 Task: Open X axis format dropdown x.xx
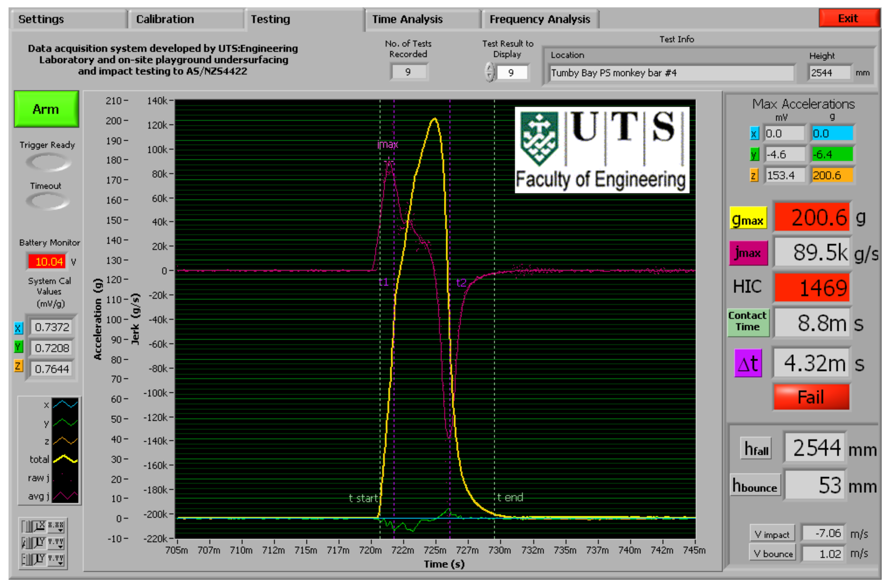pos(56,527)
